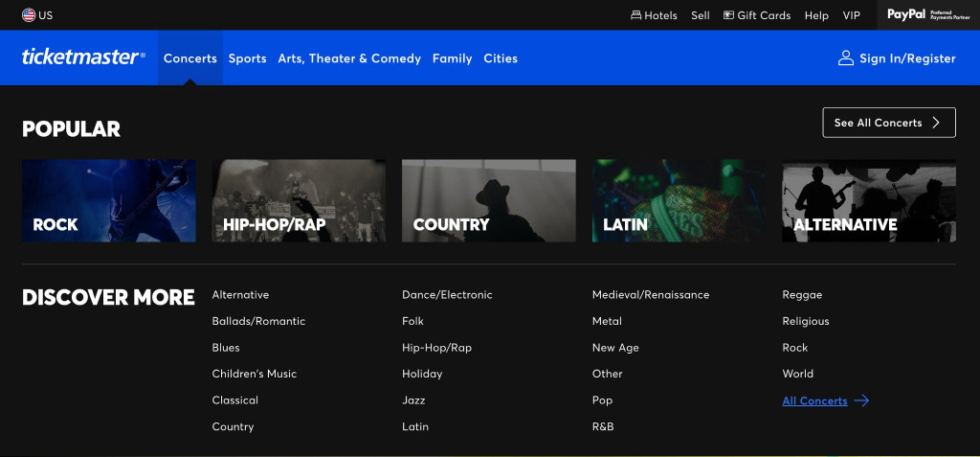Click the Sell link in top bar
The image size is (980, 457).
[x=700, y=15]
